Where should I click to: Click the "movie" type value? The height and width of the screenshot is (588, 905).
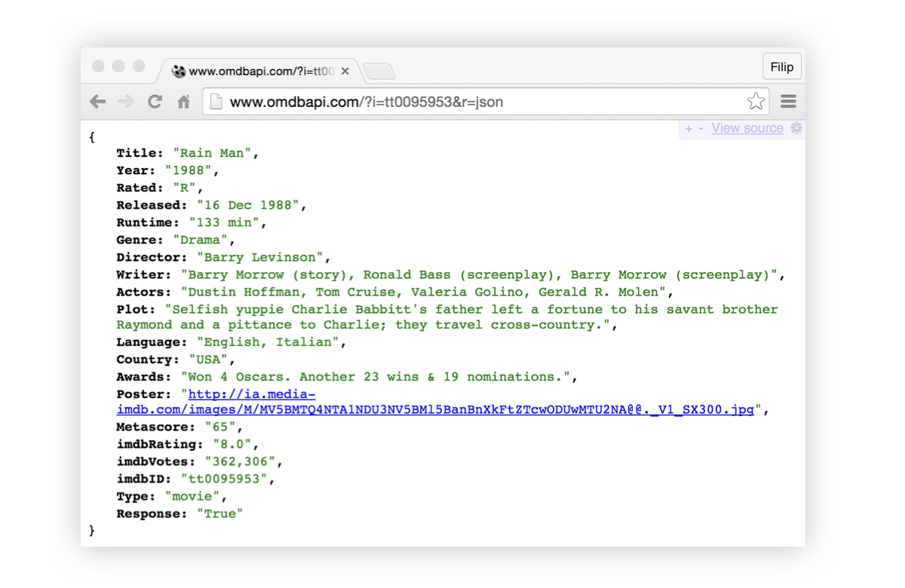(x=192, y=497)
